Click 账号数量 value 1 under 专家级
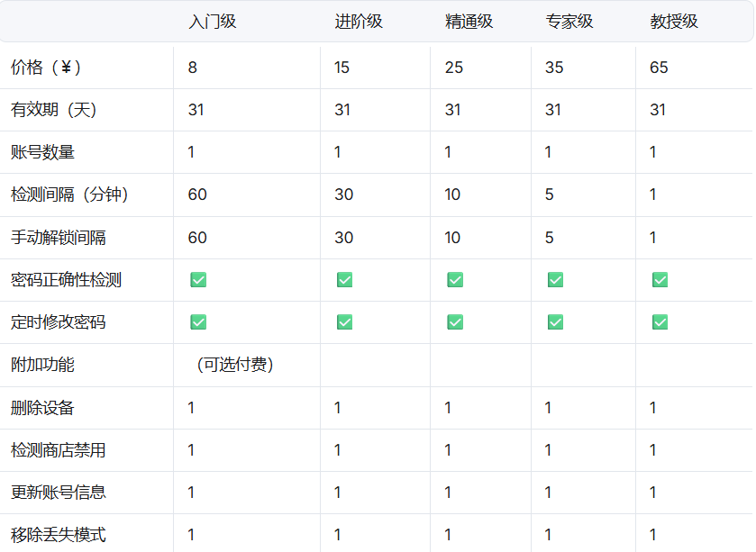This screenshot has height=552, width=756. coord(548,152)
